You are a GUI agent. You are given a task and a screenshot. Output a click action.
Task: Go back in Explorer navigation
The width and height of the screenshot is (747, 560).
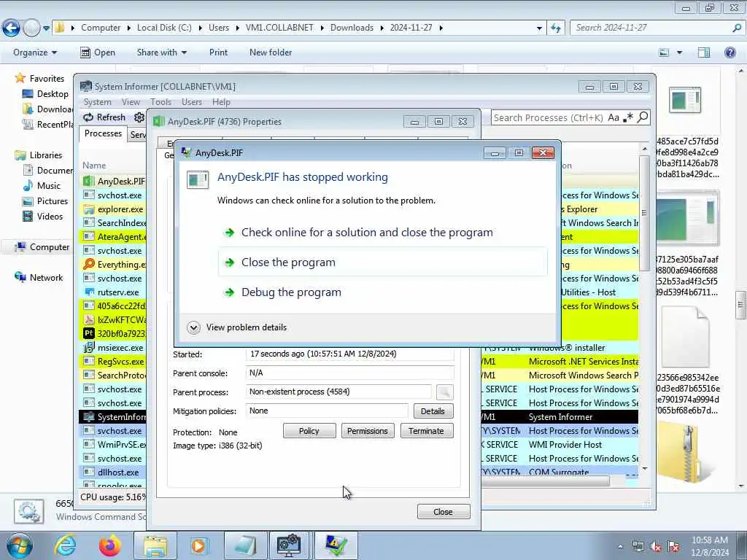click(x=12, y=28)
